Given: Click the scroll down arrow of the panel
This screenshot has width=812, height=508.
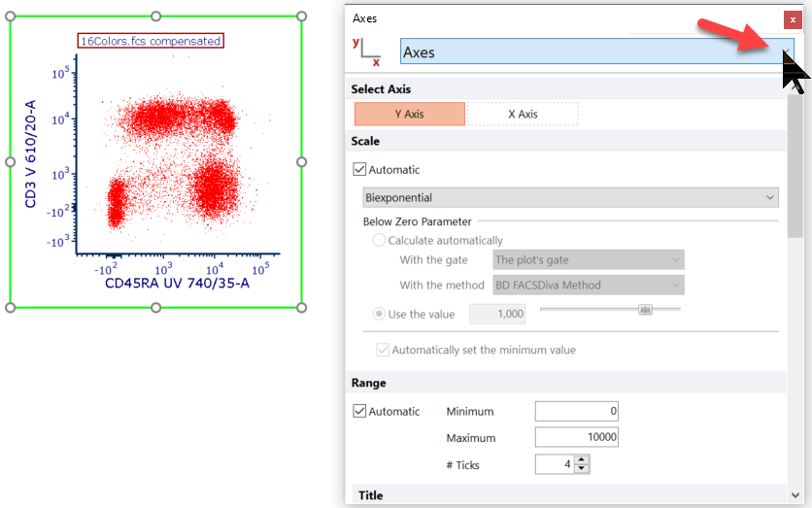Looking at the screenshot, I should (x=795, y=495).
